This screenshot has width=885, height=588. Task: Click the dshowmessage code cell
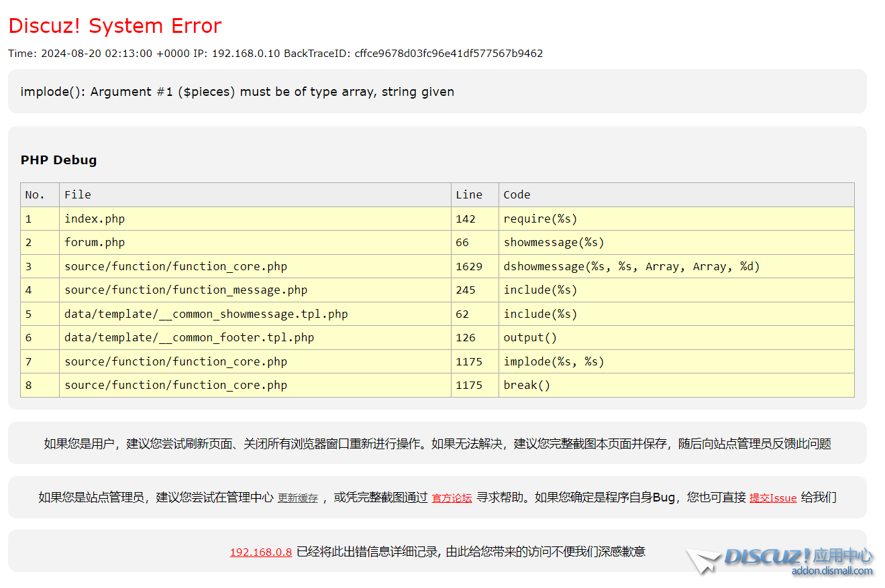pos(631,267)
